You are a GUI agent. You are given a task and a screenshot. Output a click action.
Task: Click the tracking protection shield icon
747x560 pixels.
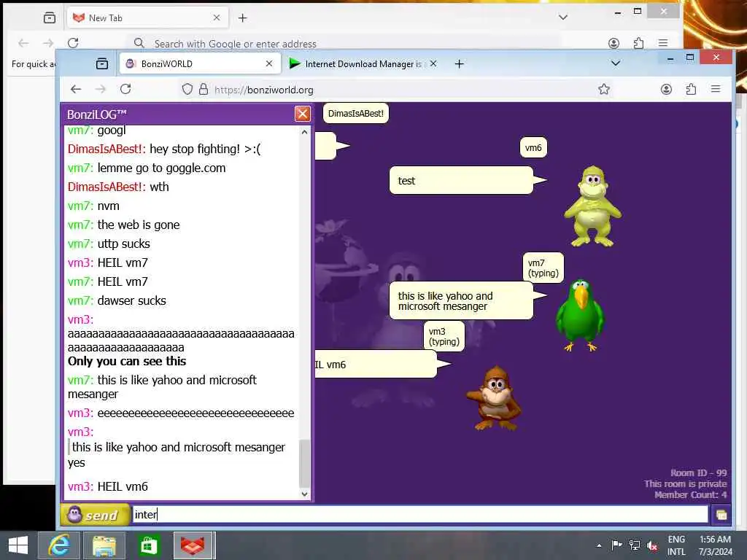(187, 89)
